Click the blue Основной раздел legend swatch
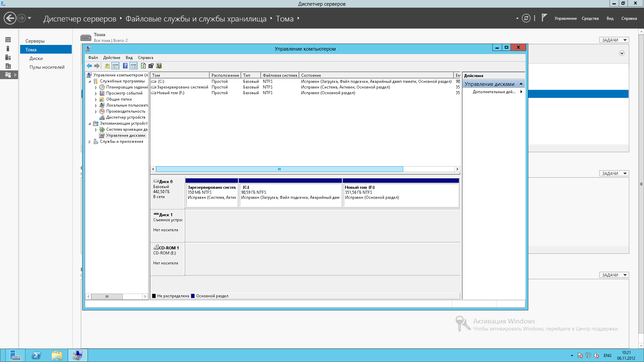644x362 pixels. click(x=193, y=296)
